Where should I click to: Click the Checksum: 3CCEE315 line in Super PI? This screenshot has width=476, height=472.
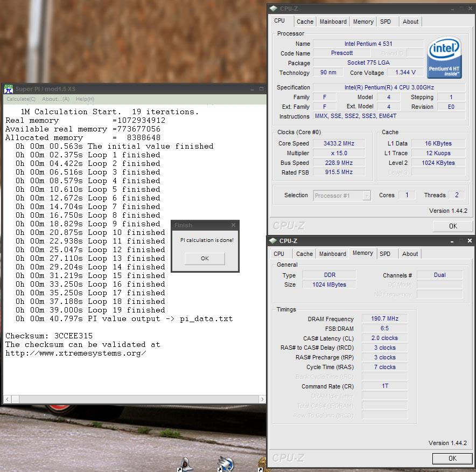[x=49, y=336]
